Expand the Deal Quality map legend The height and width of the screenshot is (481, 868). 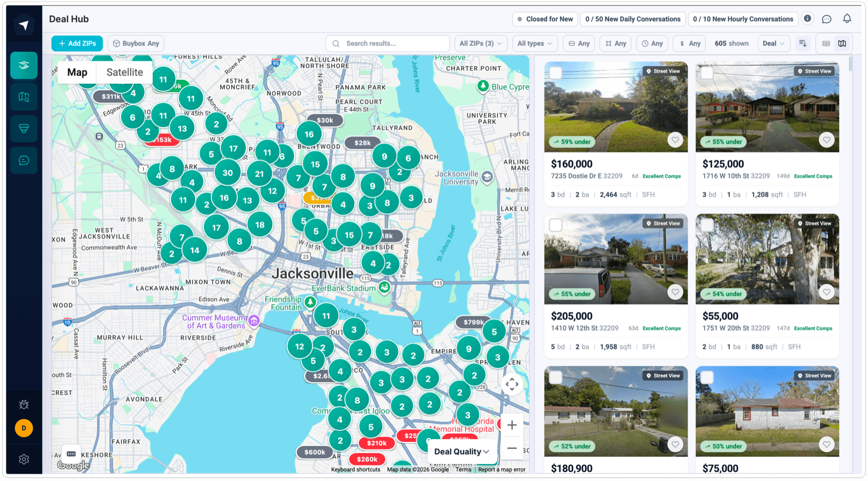462,452
